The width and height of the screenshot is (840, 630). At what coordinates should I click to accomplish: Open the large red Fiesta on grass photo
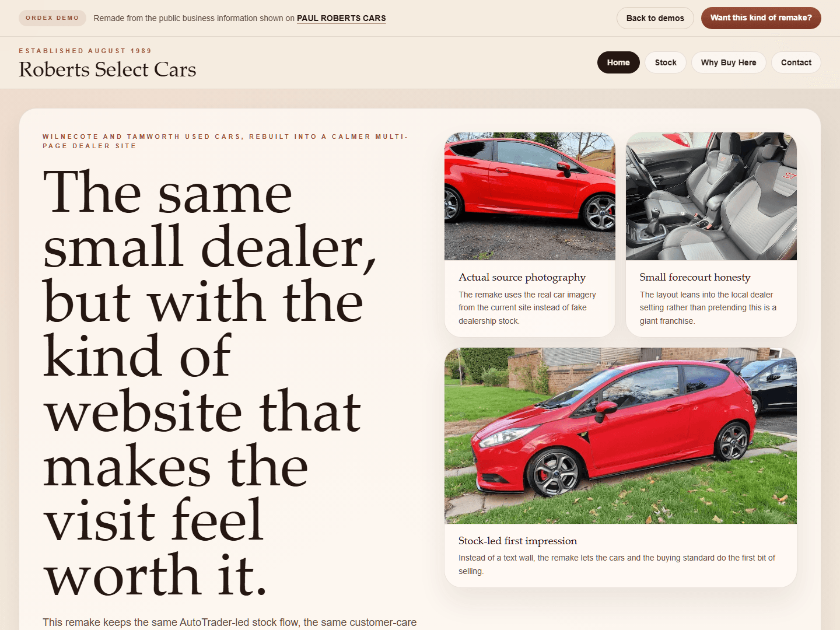(x=620, y=436)
